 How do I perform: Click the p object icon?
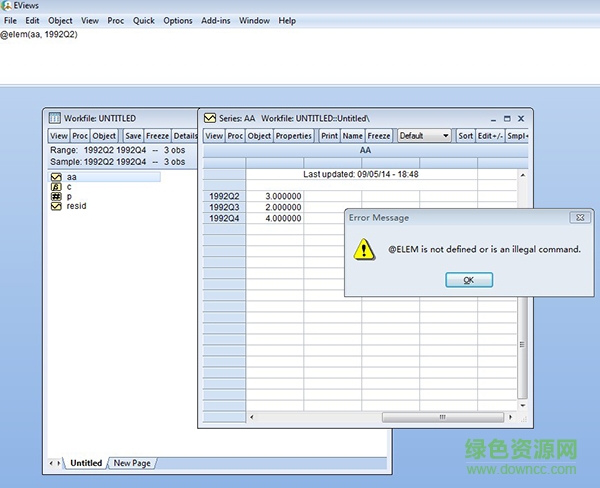(x=56, y=197)
